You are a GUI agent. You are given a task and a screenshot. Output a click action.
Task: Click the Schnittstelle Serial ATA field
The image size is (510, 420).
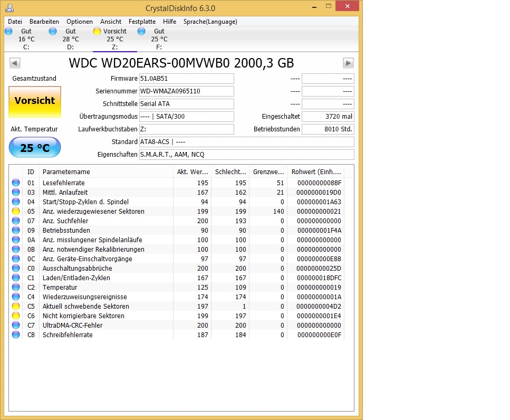click(x=186, y=104)
